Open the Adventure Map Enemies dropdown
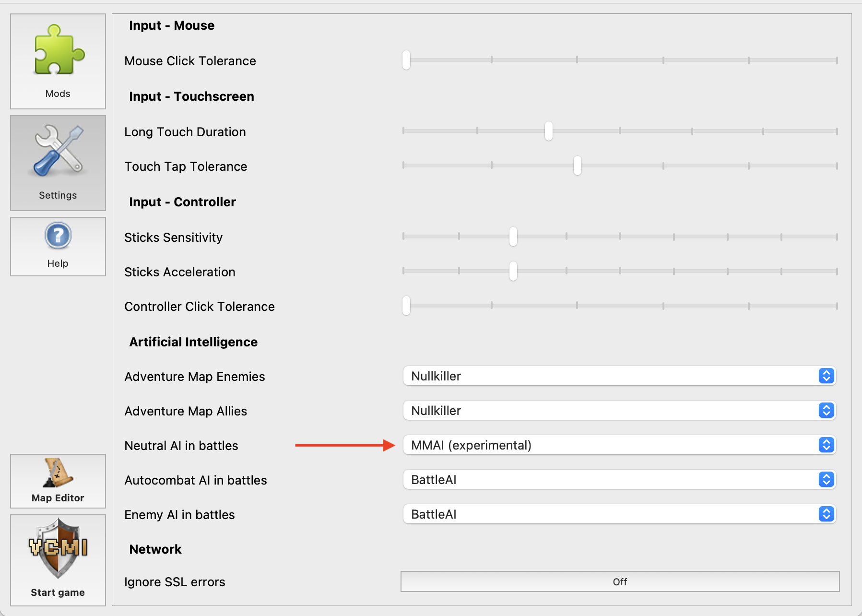 pyautogui.click(x=619, y=376)
